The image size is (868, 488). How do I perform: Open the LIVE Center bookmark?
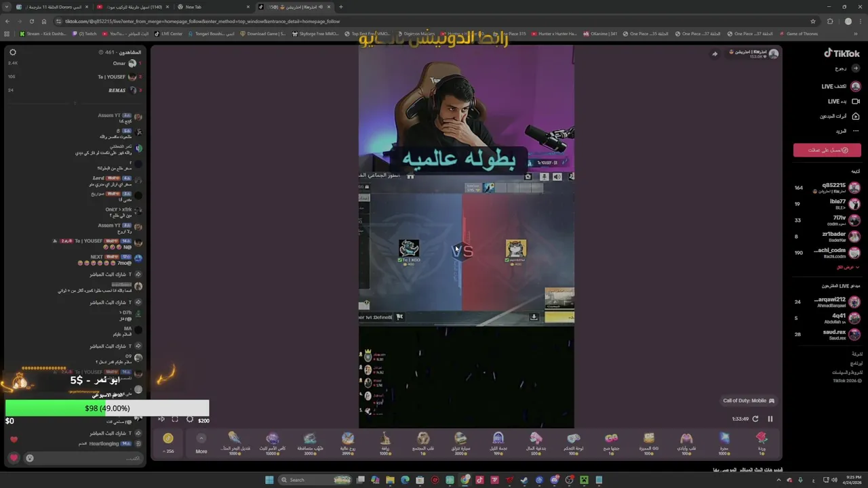168,33
